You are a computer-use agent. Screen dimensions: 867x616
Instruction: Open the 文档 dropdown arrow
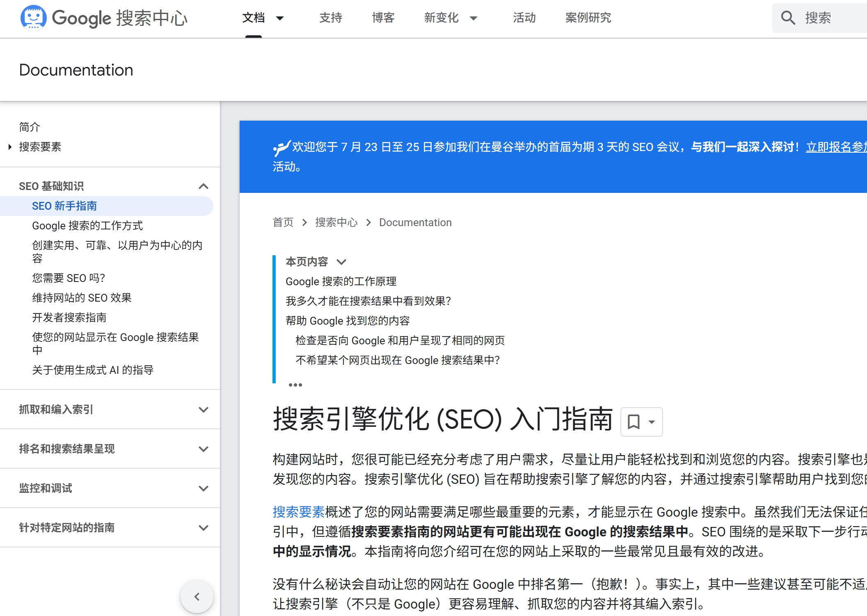(x=280, y=18)
